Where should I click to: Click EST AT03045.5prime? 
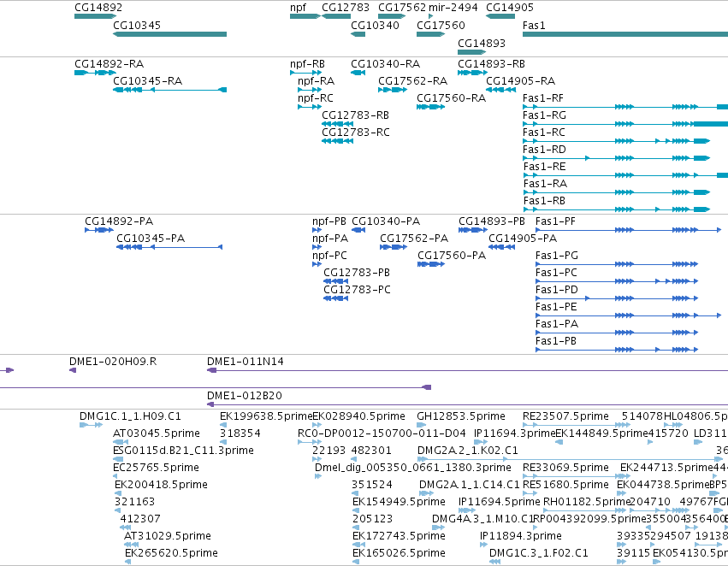[157, 433]
